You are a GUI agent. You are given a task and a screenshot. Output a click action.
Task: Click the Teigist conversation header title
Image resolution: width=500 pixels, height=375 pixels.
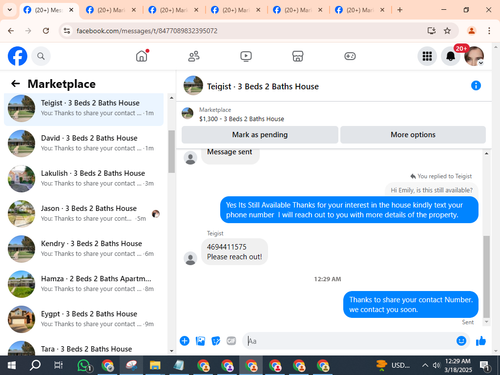(263, 87)
